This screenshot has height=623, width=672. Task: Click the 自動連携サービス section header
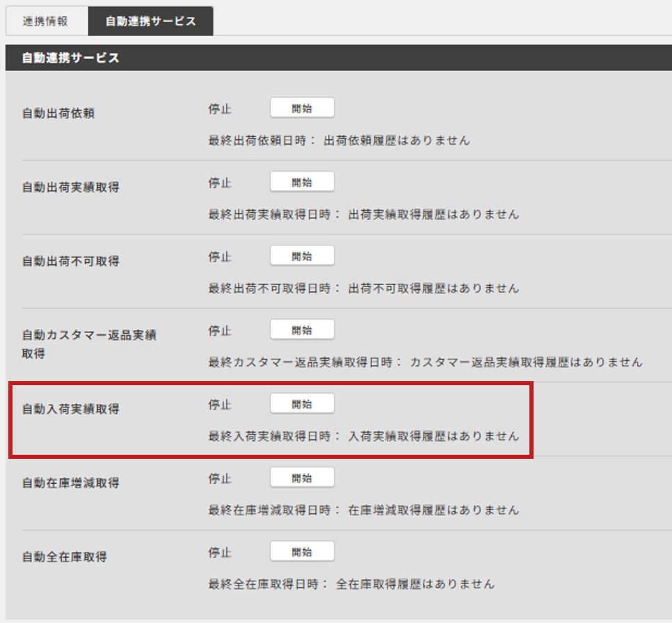point(339,58)
